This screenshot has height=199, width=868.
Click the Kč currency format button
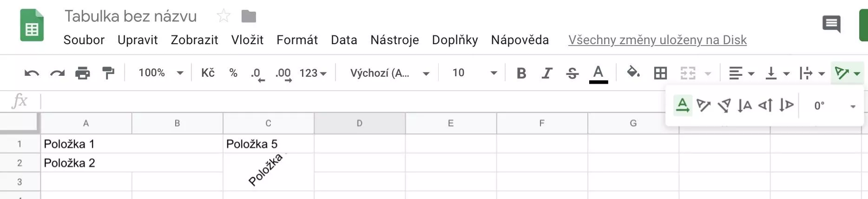point(208,73)
